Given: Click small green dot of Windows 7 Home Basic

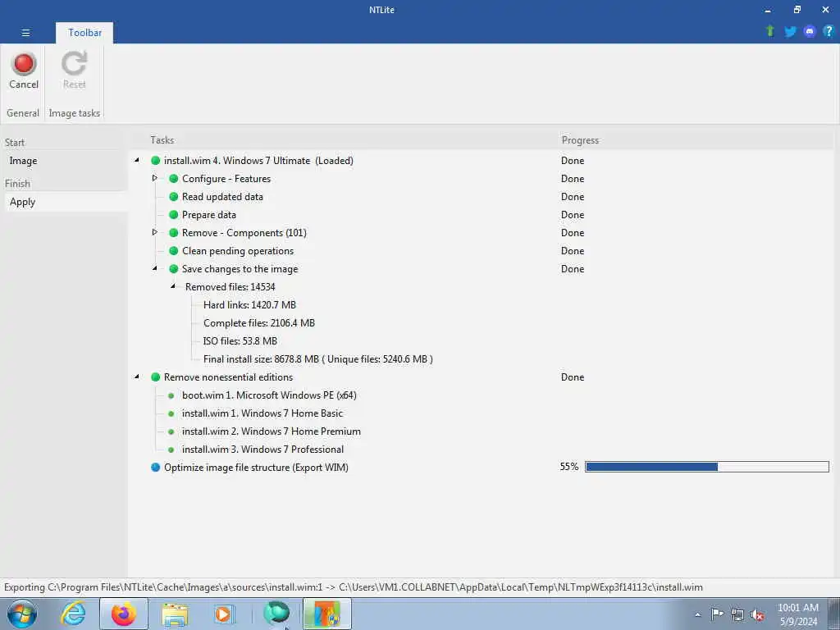Looking at the screenshot, I should click(171, 413).
